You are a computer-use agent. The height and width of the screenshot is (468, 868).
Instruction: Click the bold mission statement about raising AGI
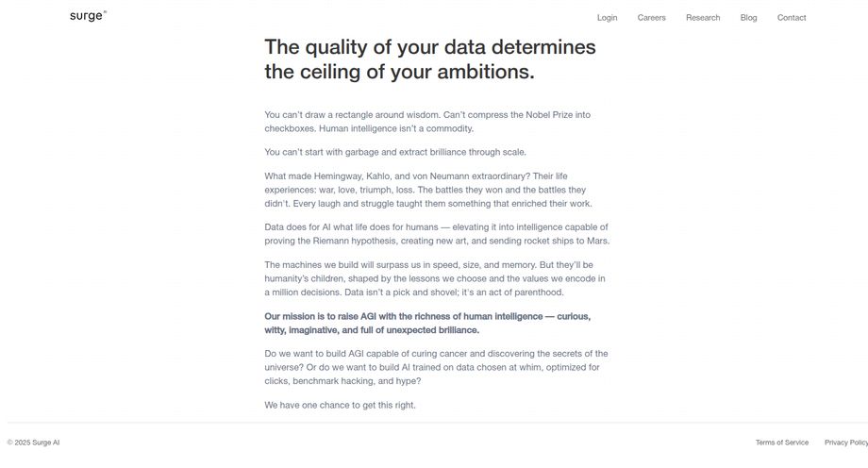[427, 324]
